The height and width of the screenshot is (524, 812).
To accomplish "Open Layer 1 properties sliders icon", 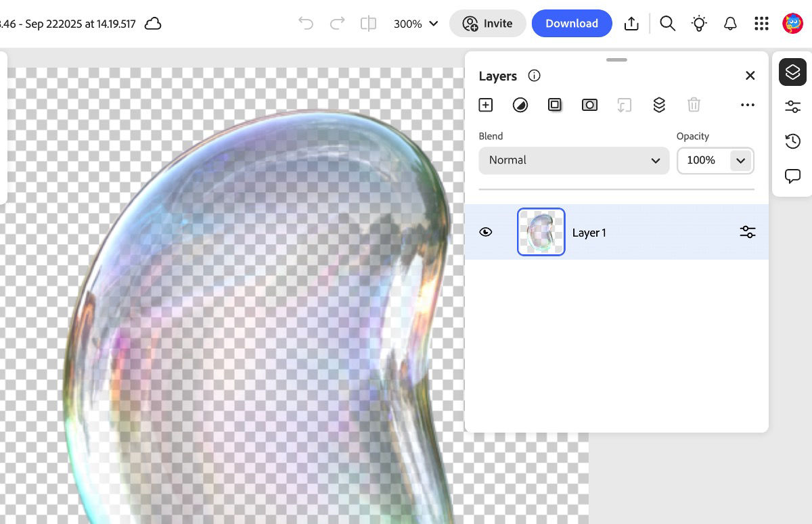I will click(748, 232).
